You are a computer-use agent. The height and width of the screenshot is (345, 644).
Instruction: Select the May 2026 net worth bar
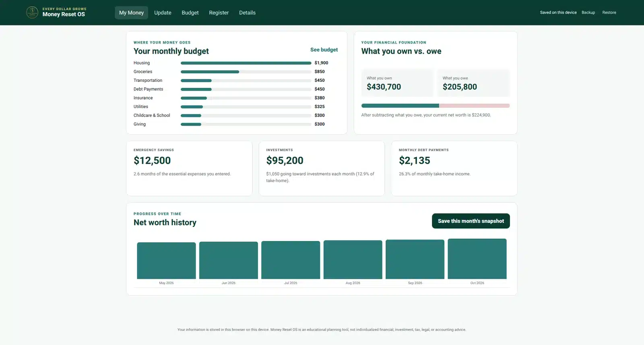[166, 260]
